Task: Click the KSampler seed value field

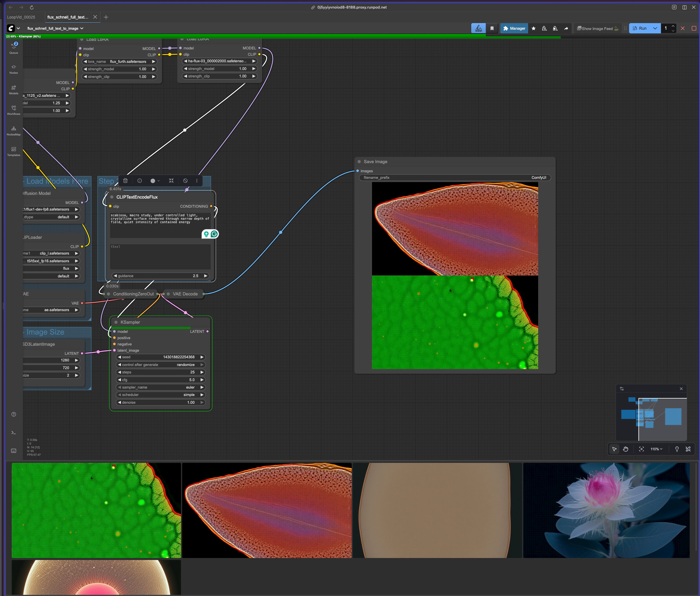Action: (160, 357)
